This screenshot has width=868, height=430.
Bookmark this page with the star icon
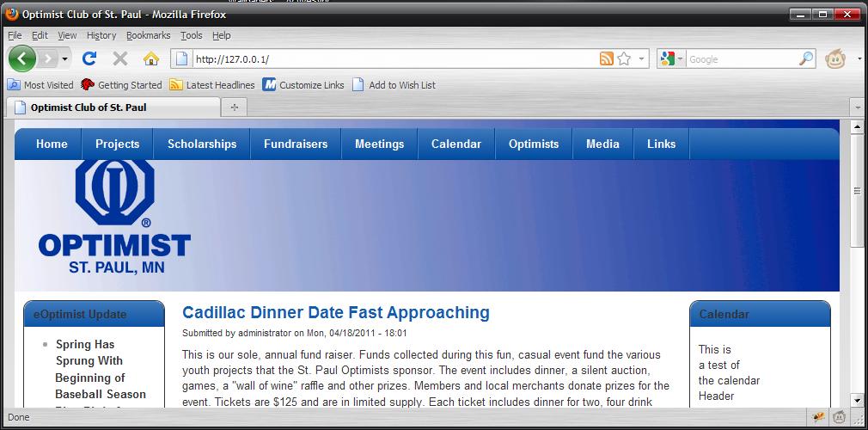625,58
